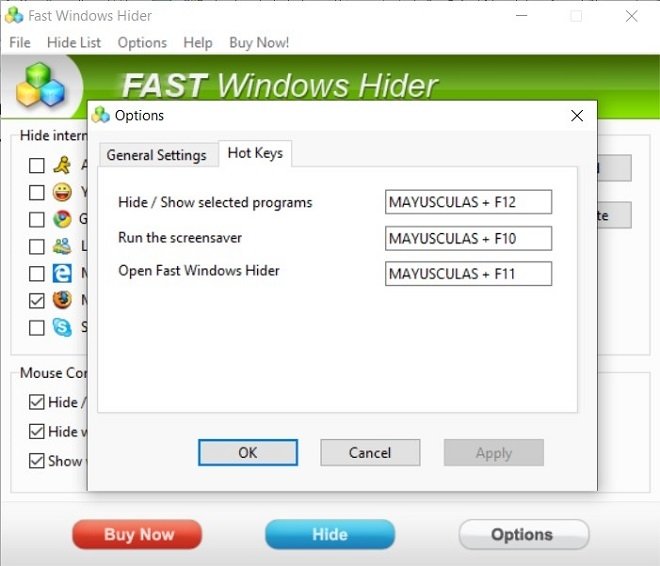Check the Live Messenger checkbox
This screenshot has height=566, width=660.
[37, 247]
